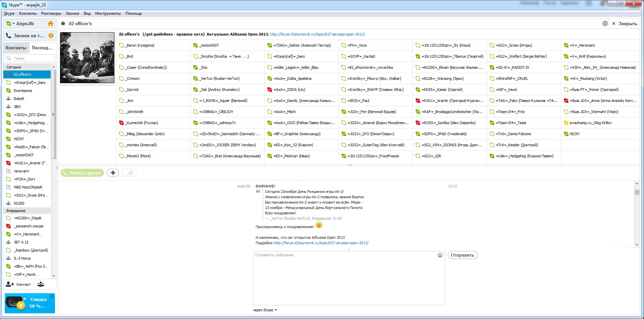Viewport: 644px width, 319px height.
Task: Click the quote mark icon in the message
Action: point(258,192)
